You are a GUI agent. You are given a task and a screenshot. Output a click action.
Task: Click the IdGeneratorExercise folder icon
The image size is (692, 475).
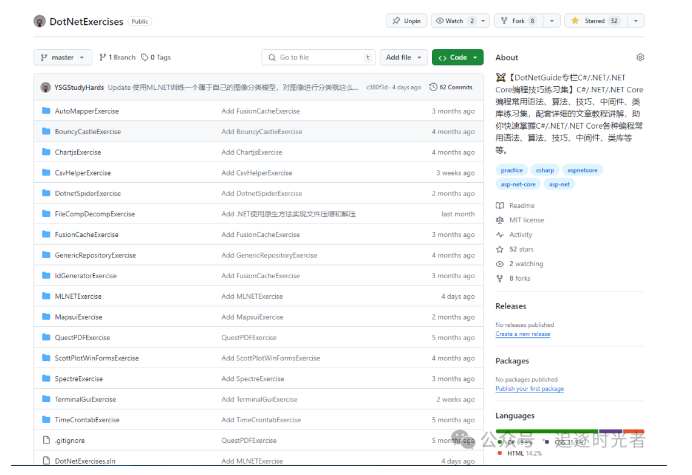pos(46,275)
